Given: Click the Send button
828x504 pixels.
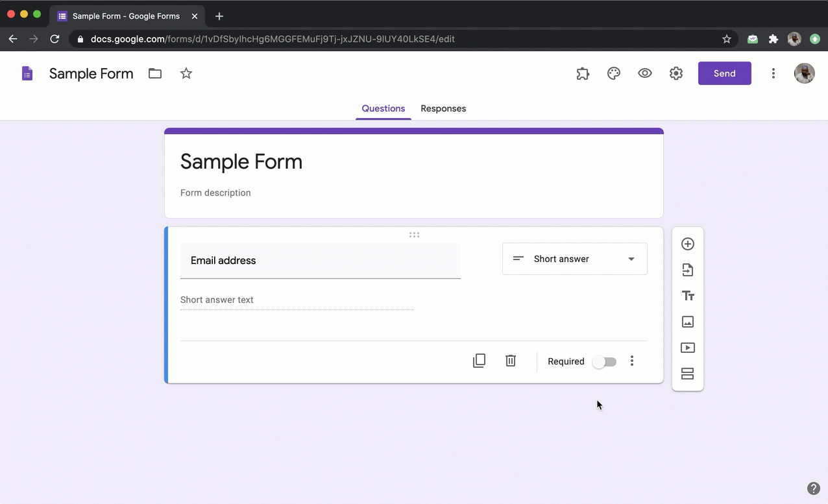Looking at the screenshot, I should click(724, 73).
